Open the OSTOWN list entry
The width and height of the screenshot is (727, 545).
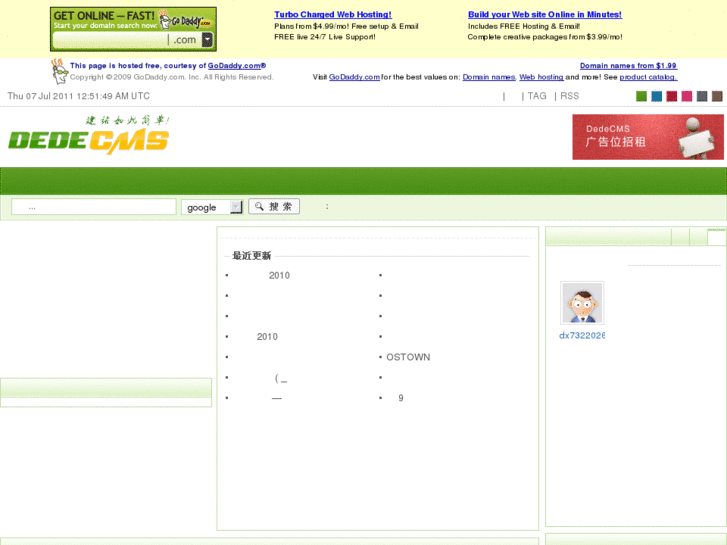pos(408,357)
